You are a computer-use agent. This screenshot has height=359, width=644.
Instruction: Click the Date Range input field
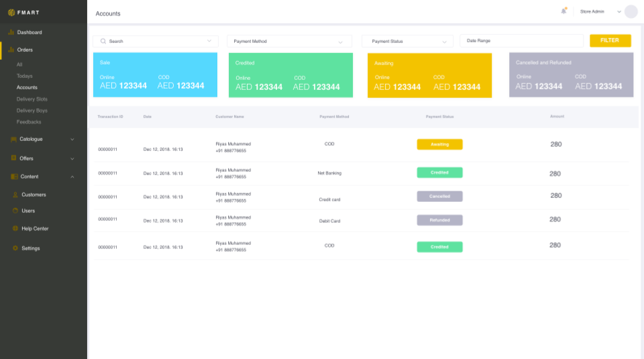(521, 41)
